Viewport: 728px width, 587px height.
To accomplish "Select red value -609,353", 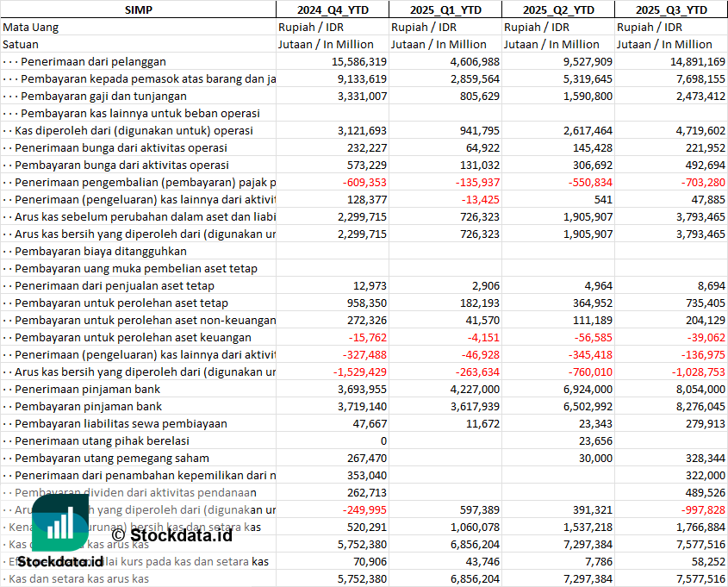I will click(364, 183).
